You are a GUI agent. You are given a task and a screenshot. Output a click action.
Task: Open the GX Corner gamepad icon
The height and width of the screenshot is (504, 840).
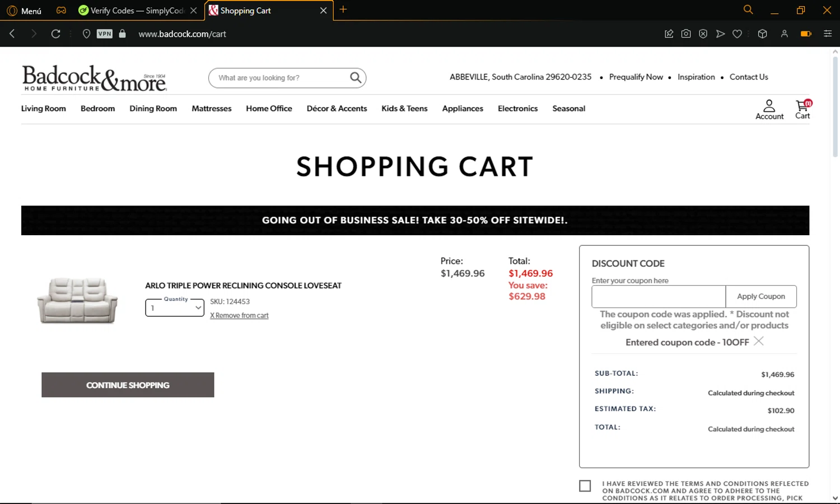(61, 10)
